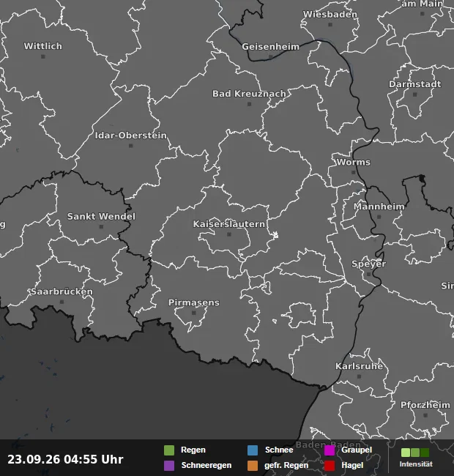
Task: Click the Sankt Wendel map label
Action: pyautogui.click(x=101, y=217)
